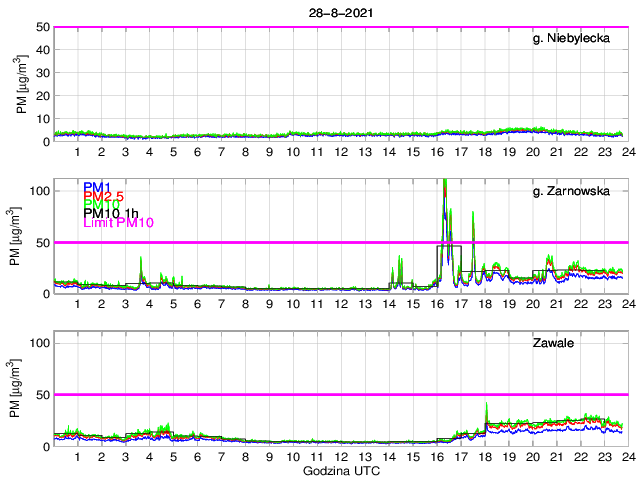Select the magenta Limit PM10 legend entry
This screenshot has height=480, width=640.
point(117,223)
